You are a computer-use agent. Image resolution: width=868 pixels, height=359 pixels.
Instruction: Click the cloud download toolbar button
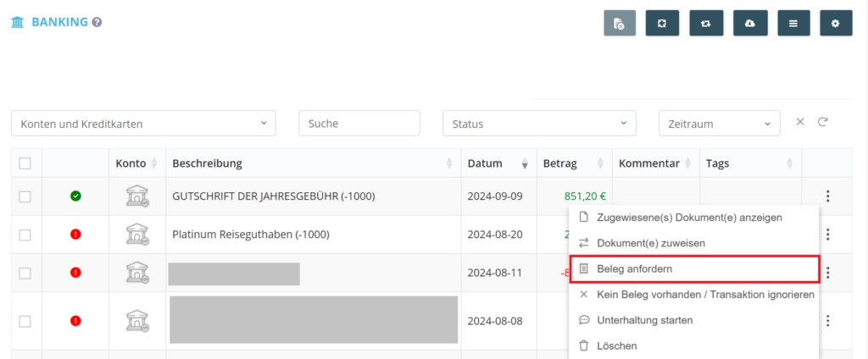click(749, 23)
